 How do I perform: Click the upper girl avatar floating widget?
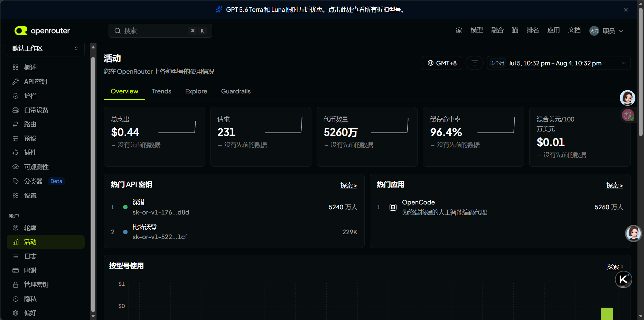pyautogui.click(x=627, y=98)
